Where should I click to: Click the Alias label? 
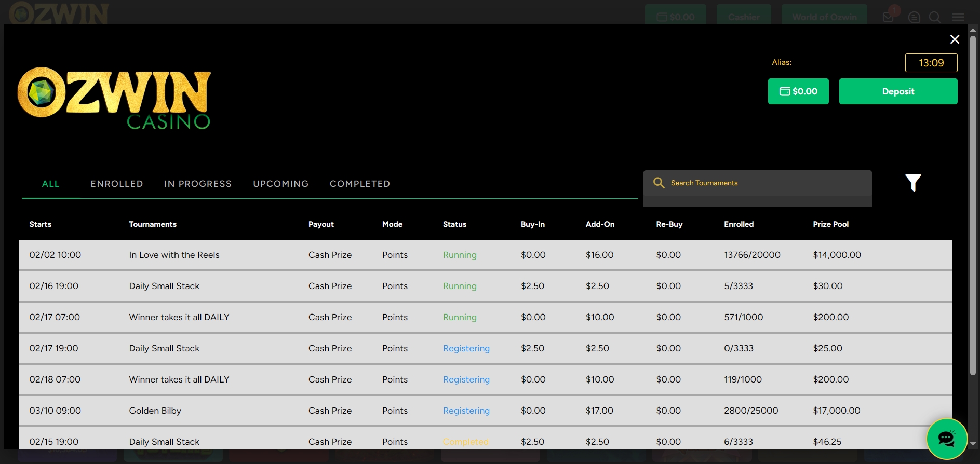(x=782, y=62)
